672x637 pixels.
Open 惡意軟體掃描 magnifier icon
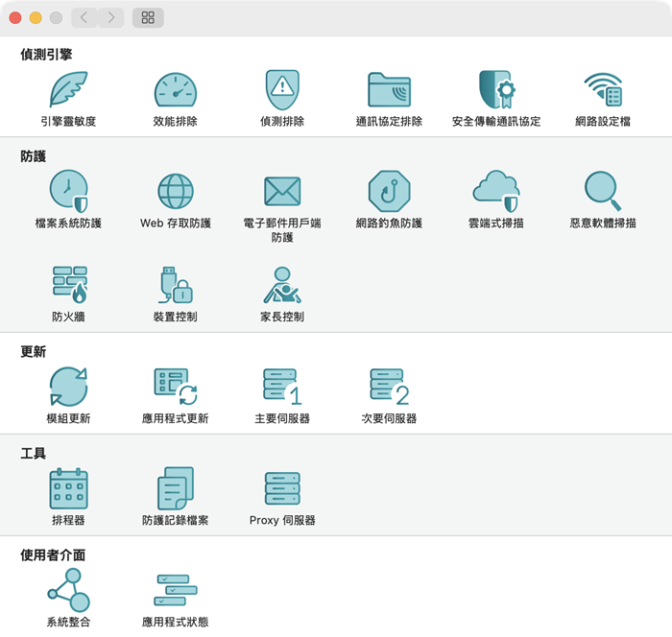point(603,191)
